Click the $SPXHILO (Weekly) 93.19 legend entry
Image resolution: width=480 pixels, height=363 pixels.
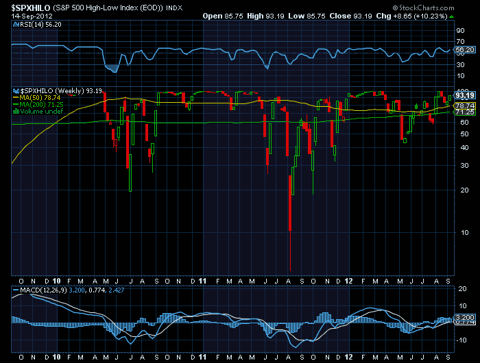[x=61, y=91]
